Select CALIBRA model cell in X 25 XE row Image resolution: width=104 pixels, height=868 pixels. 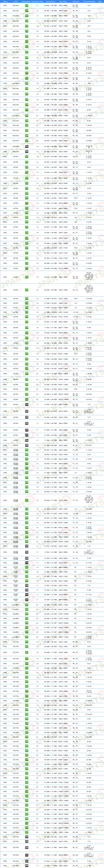click(16, 637)
